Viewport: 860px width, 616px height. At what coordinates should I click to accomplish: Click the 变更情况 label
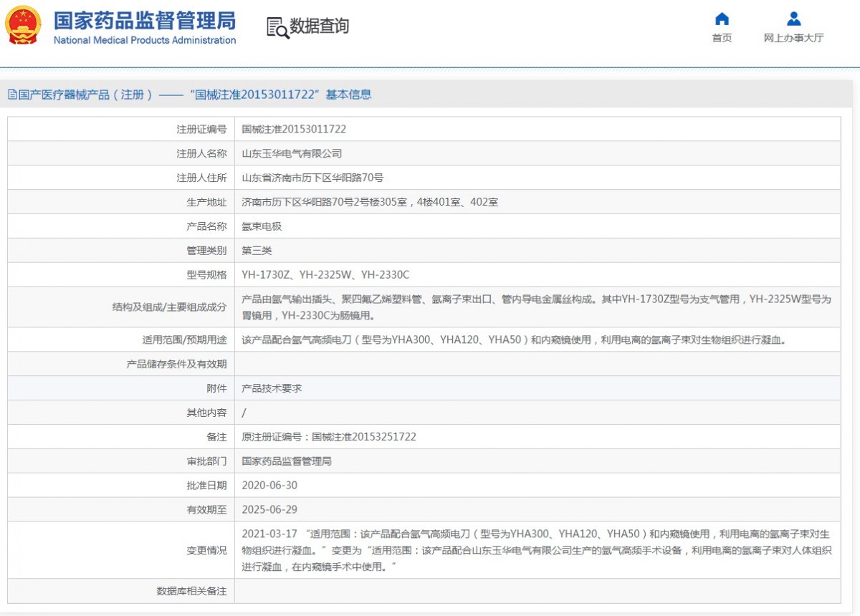(x=206, y=550)
